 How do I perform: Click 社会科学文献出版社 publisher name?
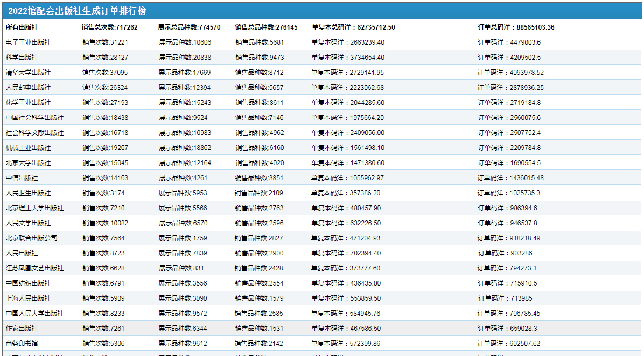click(34, 133)
